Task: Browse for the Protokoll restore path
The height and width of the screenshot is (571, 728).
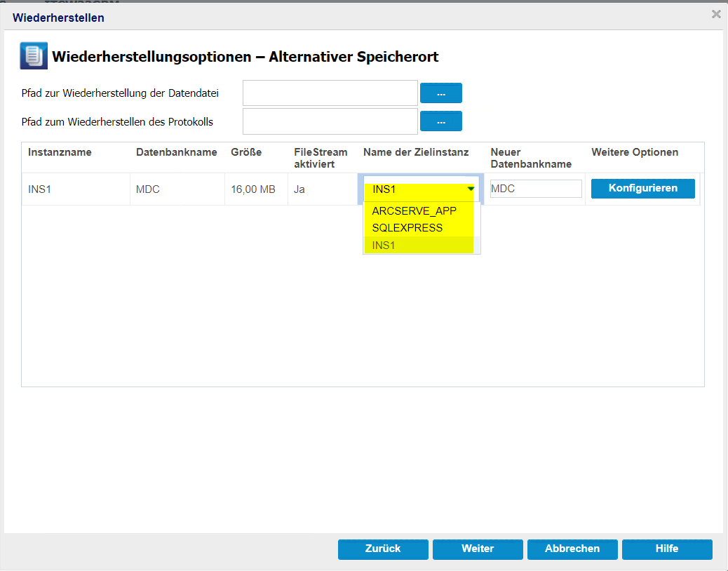Action: 440,121
